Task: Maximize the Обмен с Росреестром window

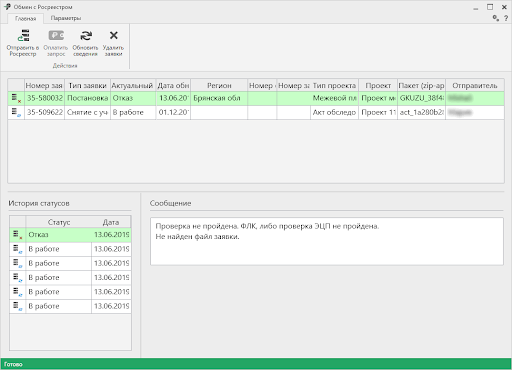Action: point(490,7)
